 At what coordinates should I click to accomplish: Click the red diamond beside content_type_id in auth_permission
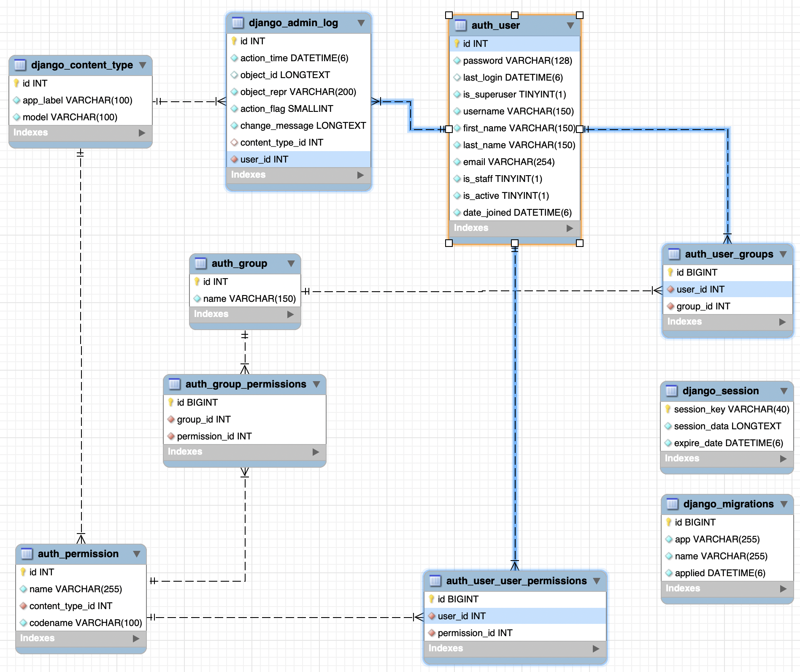(23, 606)
